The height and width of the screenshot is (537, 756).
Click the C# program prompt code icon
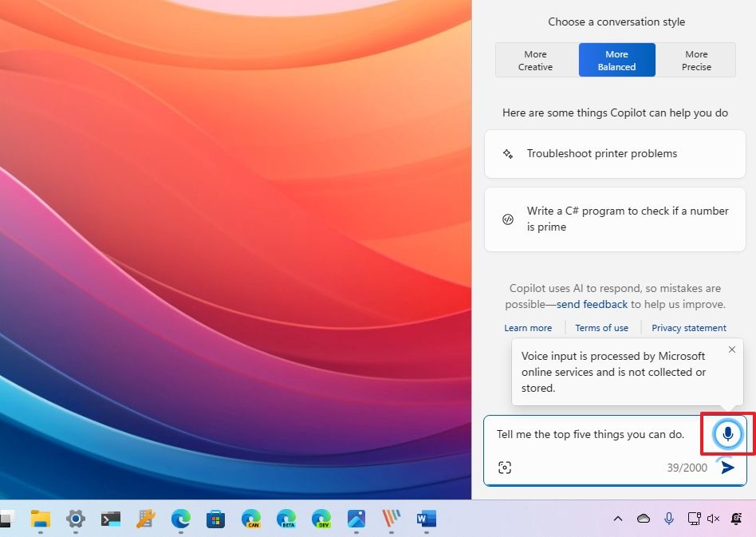(x=508, y=219)
